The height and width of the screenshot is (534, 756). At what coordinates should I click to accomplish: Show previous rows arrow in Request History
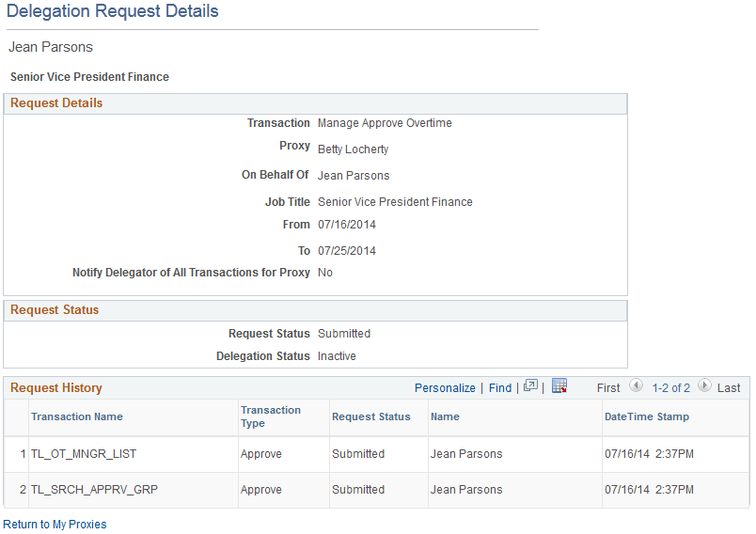click(x=636, y=385)
